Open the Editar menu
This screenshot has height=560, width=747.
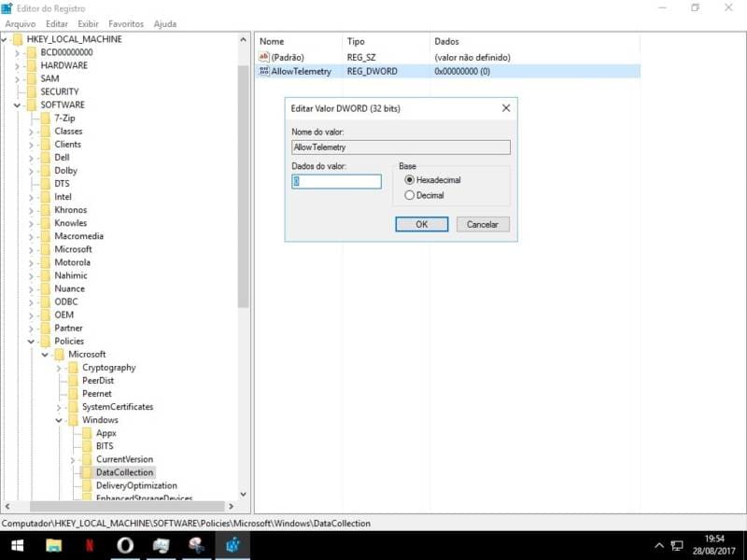(57, 24)
